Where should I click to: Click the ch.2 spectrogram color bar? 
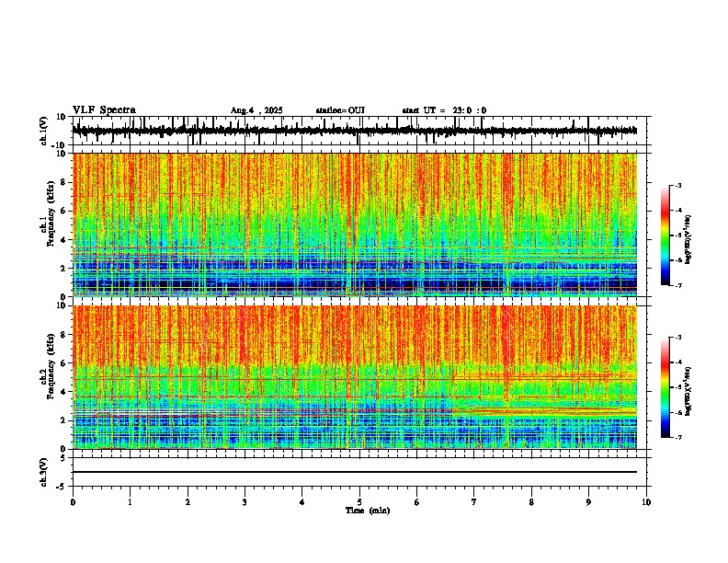tap(665, 387)
